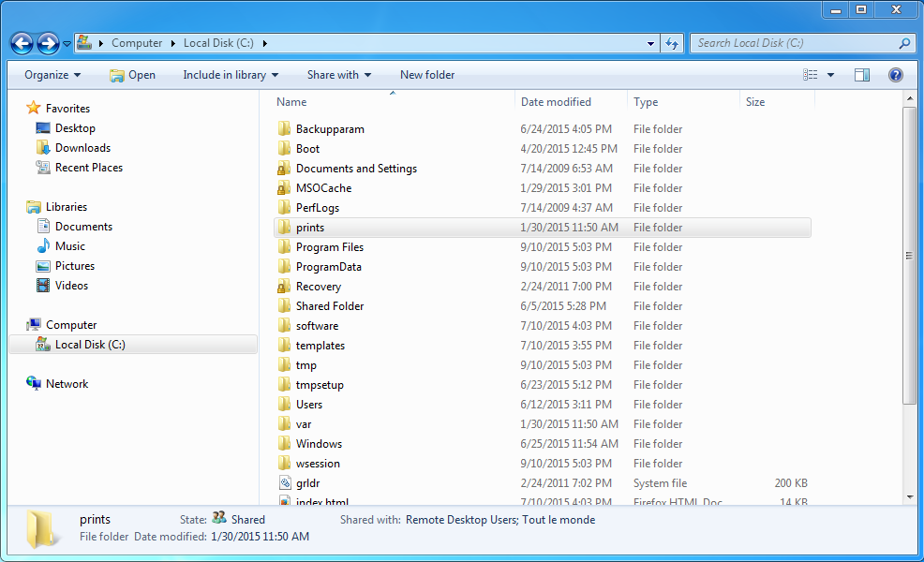Click the Back navigation arrow
Viewport: 924px width, 562px height.
click(x=21, y=43)
